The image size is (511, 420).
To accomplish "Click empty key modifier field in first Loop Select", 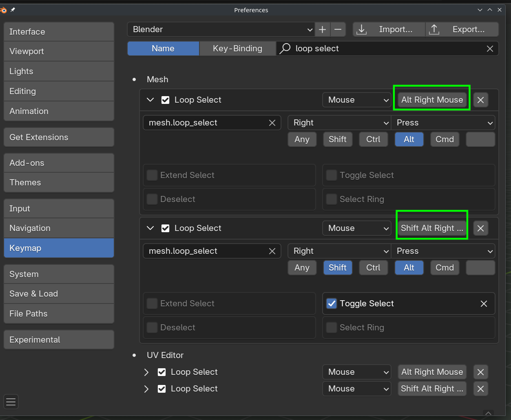I will [x=480, y=139].
